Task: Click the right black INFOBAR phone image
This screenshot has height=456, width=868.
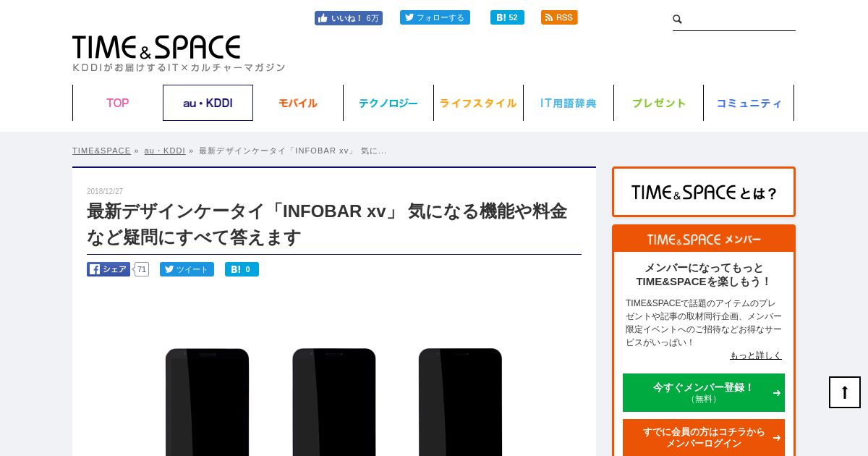Action: pyautogui.click(x=460, y=402)
